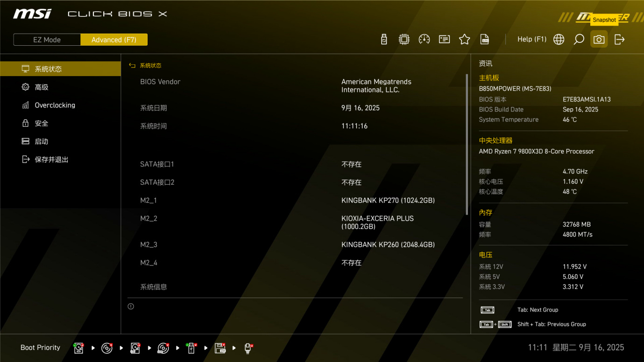Click the info circle icon below the list
Viewport: 644px width, 362px height.
coord(131,306)
